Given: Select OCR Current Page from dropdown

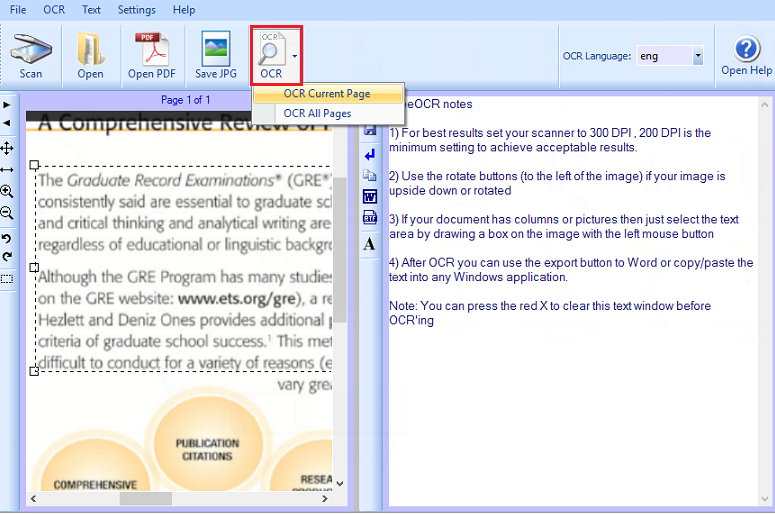Looking at the screenshot, I should click(x=328, y=93).
